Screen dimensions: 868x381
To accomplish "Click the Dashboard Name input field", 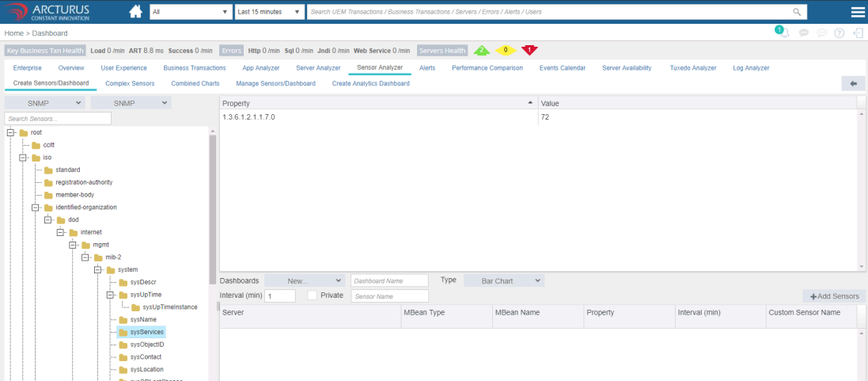I will point(389,280).
